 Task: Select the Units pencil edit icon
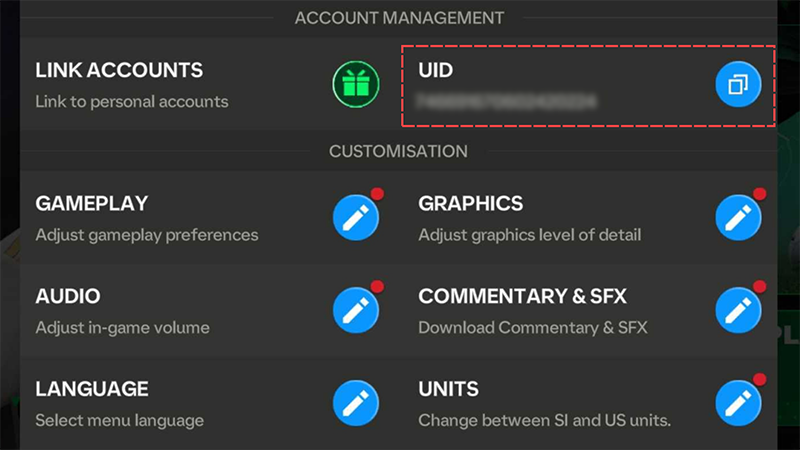click(738, 403)
